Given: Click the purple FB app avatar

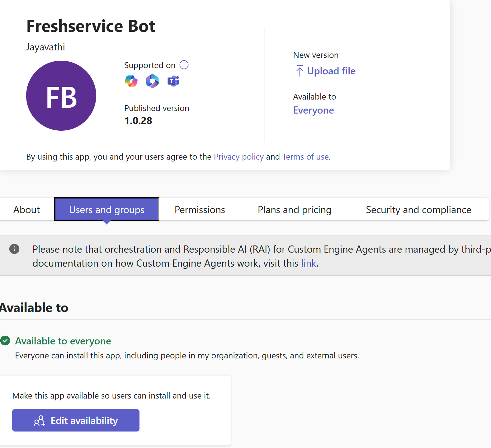Looking at the screenshot, I should point(61,96).
